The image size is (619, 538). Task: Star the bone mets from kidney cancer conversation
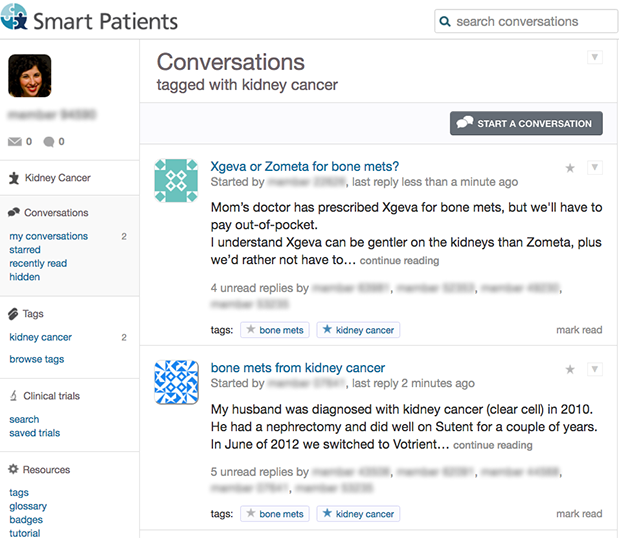click(x=570, y=369)
